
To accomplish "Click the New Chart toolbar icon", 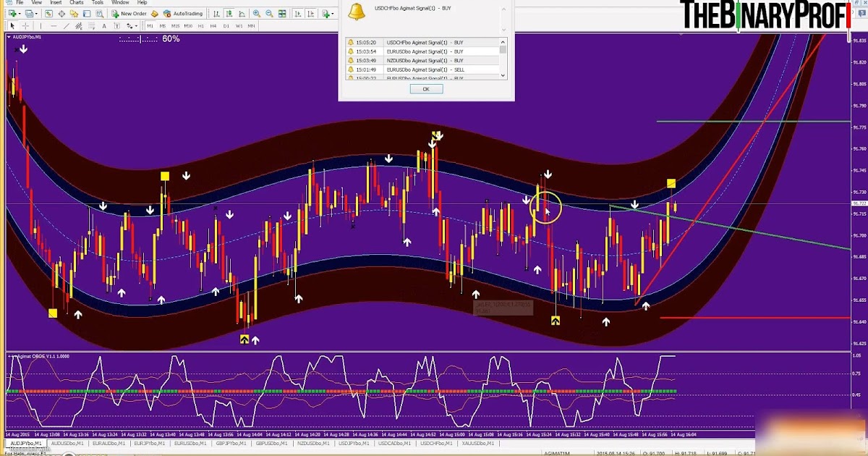I will pos(11,13).
